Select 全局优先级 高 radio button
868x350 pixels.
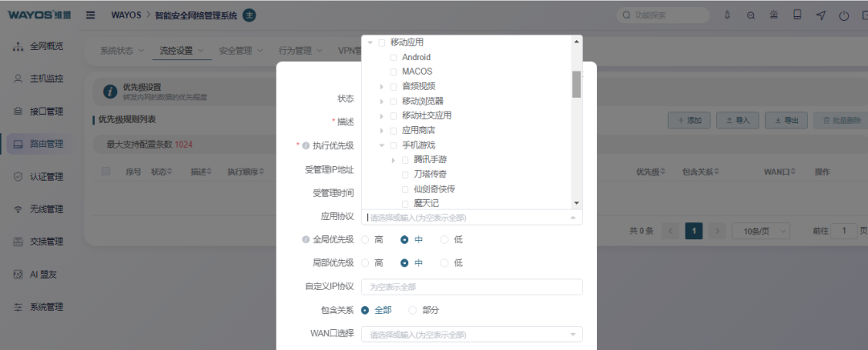coord(365,240)
